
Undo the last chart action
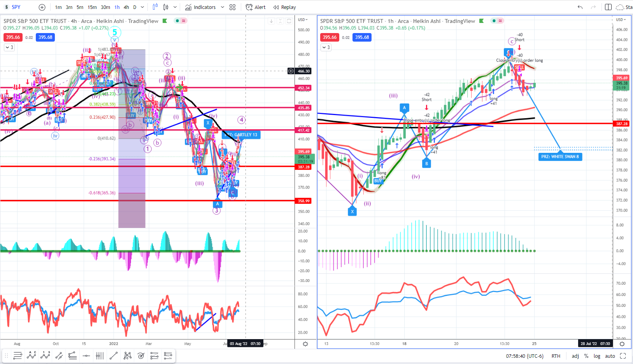tap(580, 7)
